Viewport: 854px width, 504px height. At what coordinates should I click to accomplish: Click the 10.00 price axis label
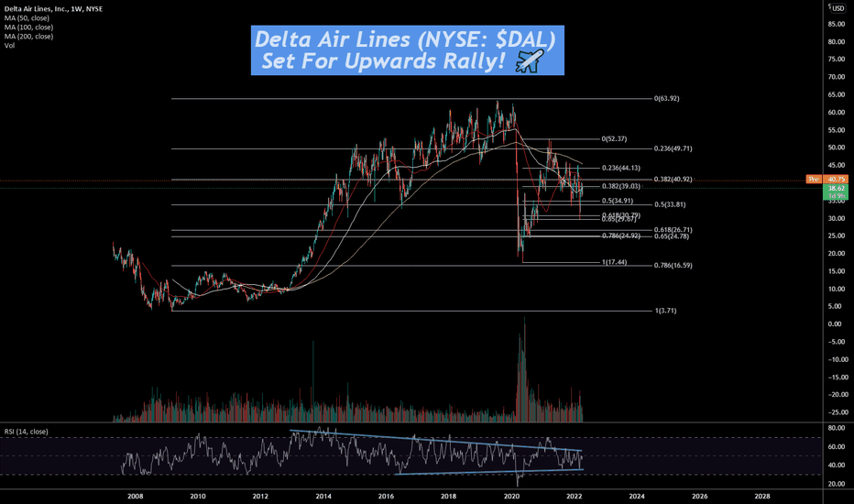837,290
